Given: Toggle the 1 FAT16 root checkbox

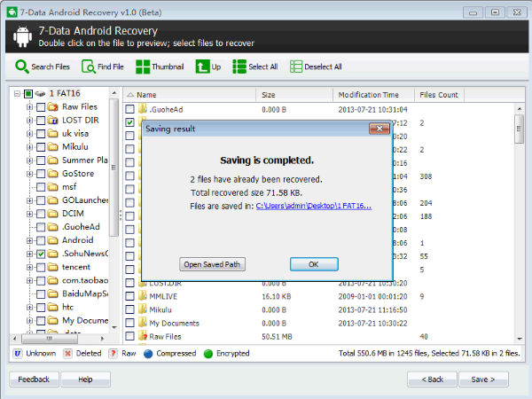Looking at the screenshot, I should click(28, 94).
